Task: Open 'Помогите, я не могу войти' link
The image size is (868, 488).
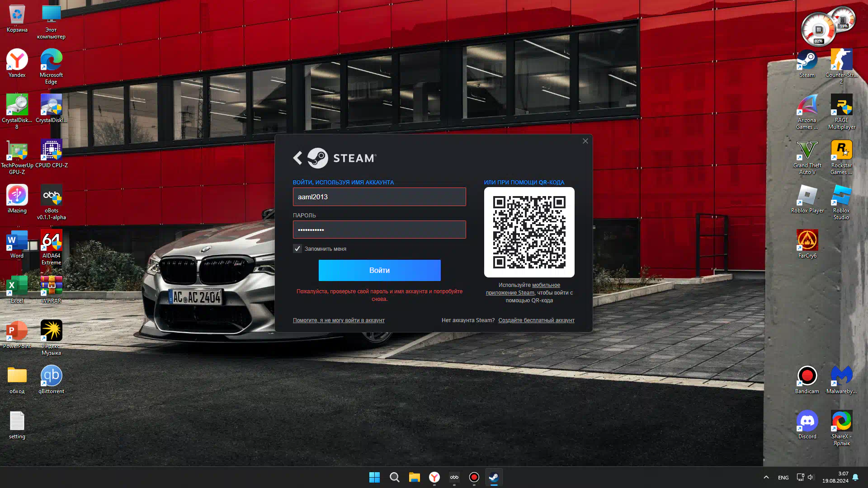Action: click(339, 320)
